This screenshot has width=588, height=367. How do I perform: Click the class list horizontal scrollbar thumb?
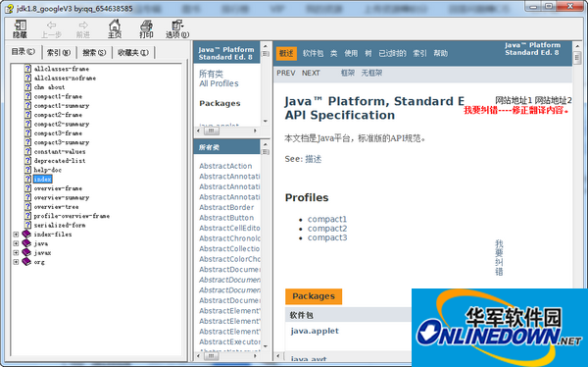(x=211, y=355)
